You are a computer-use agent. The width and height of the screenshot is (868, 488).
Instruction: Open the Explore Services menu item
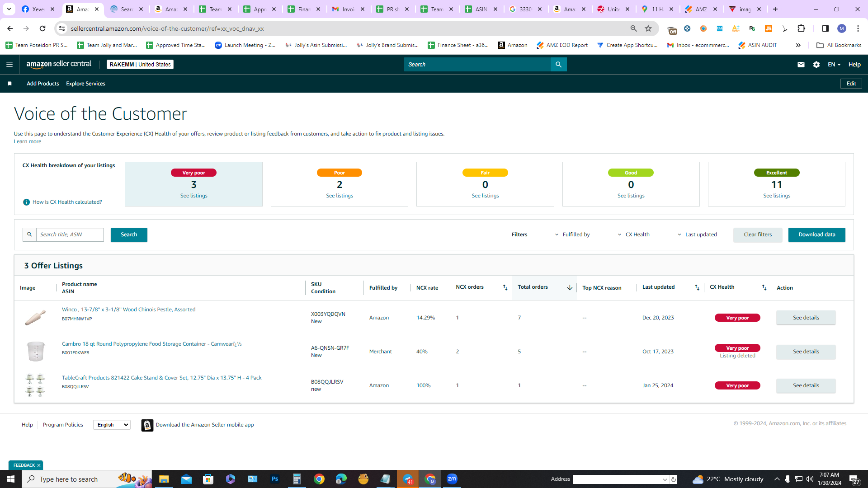(x=85, y=84)
